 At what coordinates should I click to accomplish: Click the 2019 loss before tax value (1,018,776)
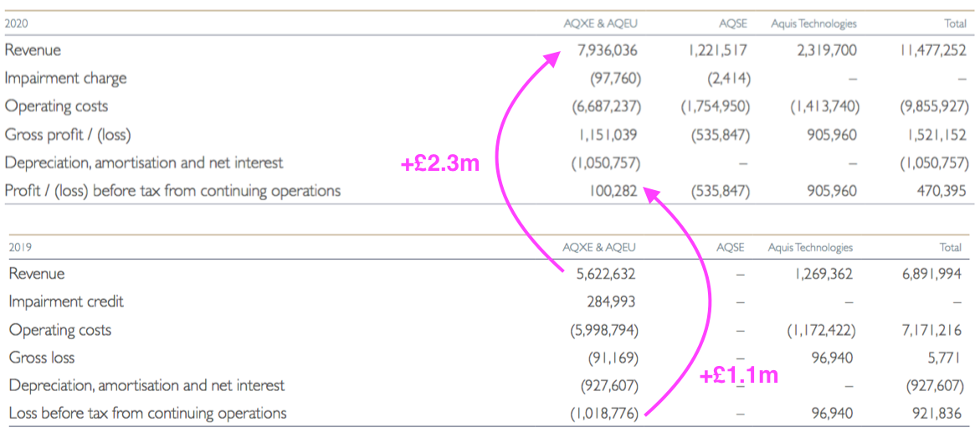click(604, 414)
